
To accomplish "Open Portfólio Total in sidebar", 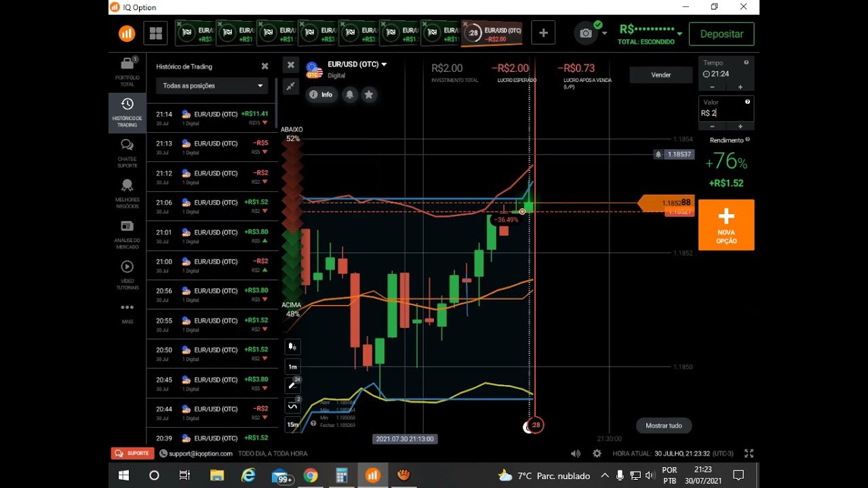I will 127,72.
